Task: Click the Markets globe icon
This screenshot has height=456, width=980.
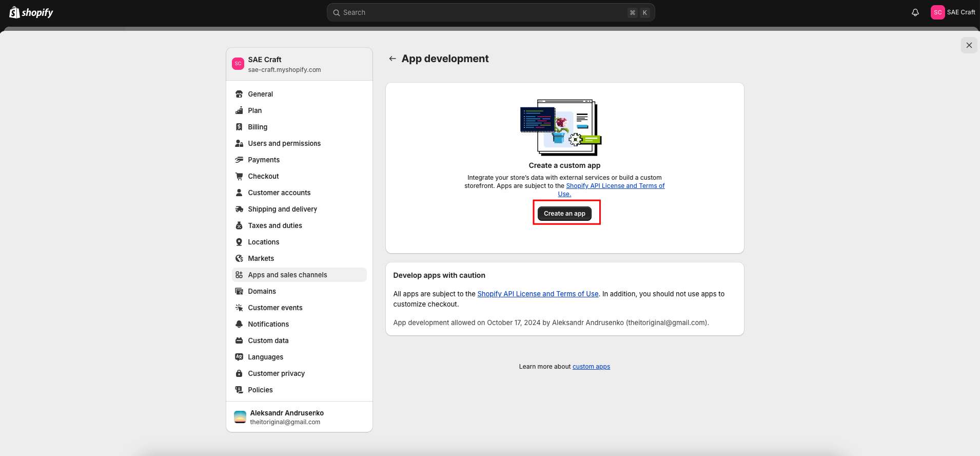Action: pos(239,258)
